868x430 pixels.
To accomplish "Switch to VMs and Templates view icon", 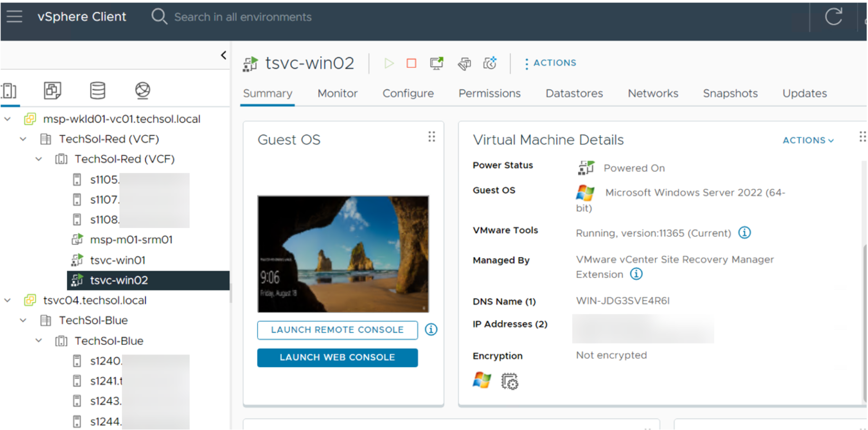I will pyautogui.click(x=52, y=91).
